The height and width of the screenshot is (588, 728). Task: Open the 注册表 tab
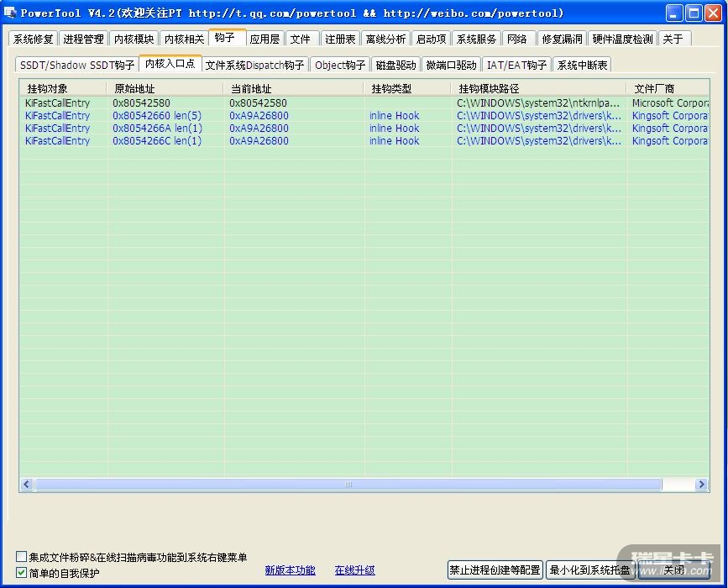(340, 39)
